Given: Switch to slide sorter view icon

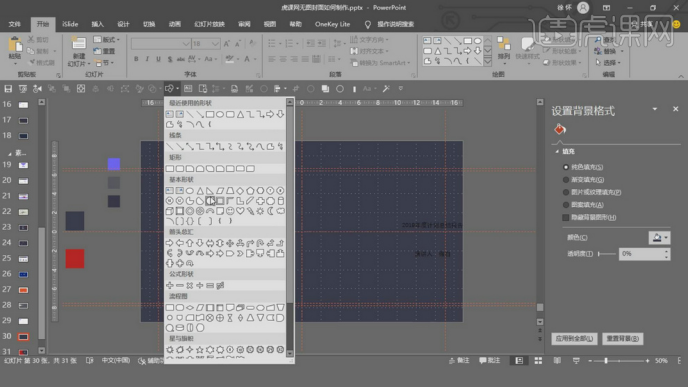Looking at the screenshot, I should tap(538, 361).
